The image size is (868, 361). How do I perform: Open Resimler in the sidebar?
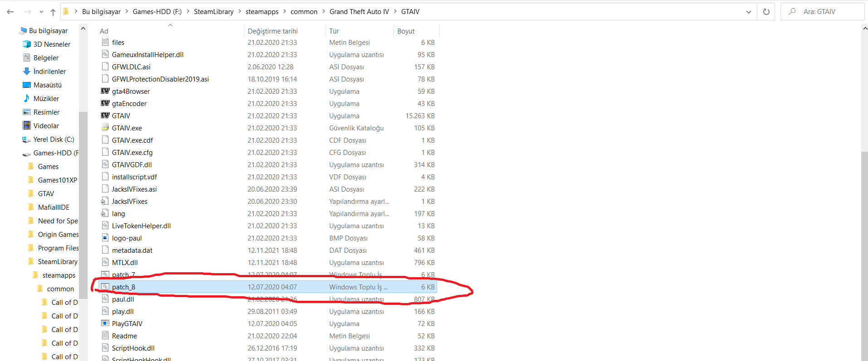tap(46, 112)
